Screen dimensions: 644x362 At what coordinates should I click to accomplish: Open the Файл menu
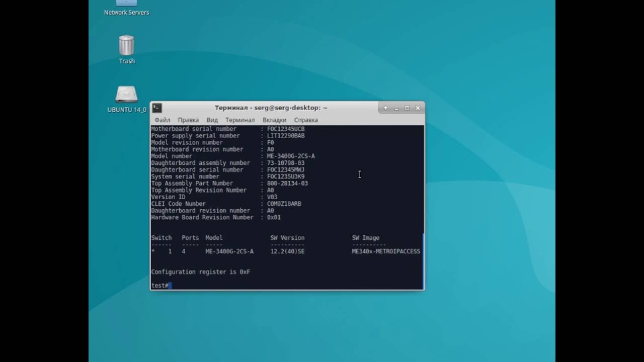tap(162, 120)
